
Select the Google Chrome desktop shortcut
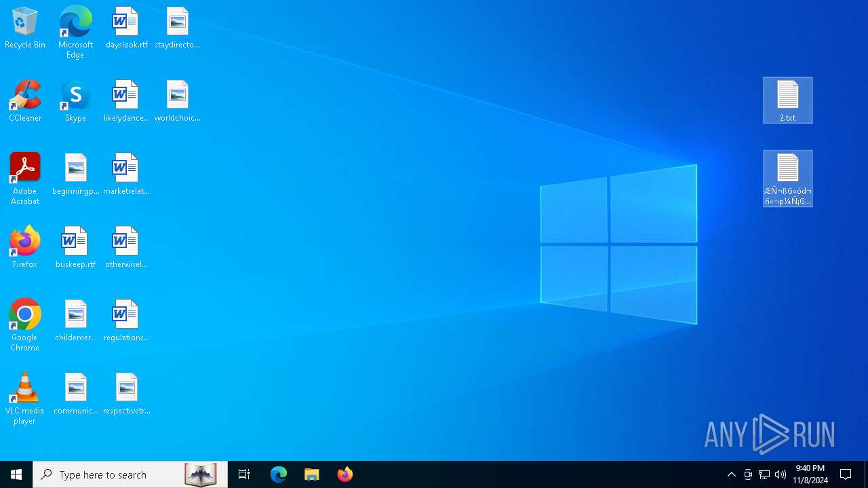point(25,325)
